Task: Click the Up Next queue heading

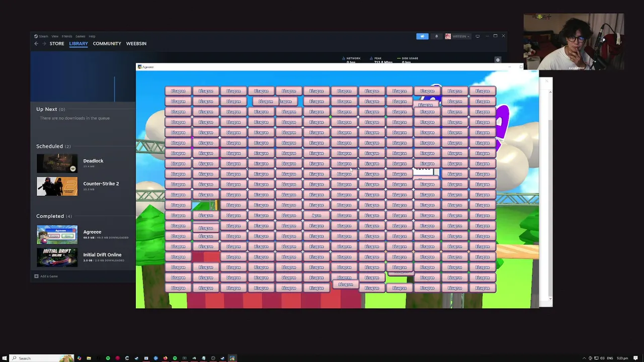Action: [50, 109]
